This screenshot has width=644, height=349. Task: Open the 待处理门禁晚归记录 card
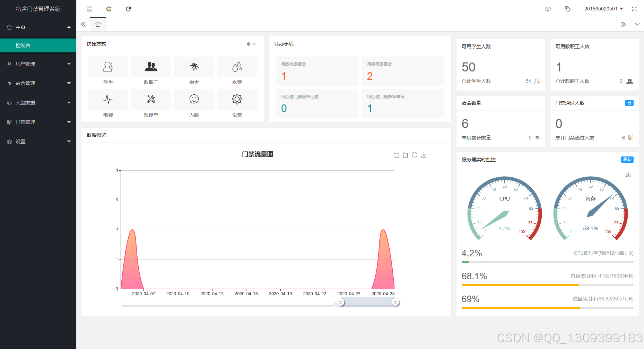tap(317, 103)
